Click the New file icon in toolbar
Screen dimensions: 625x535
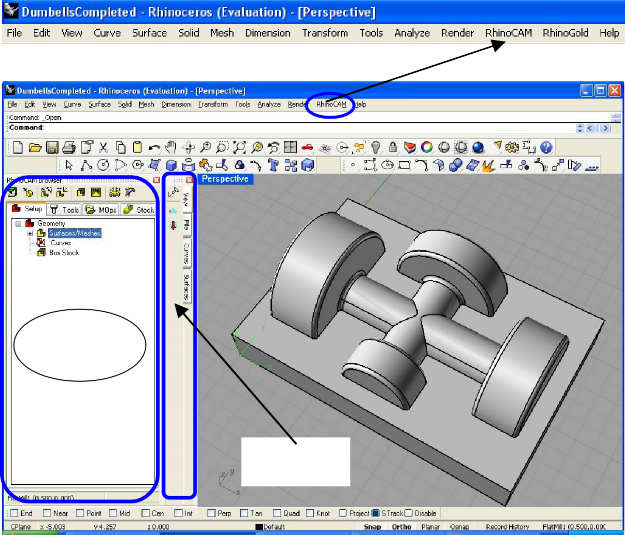(18, 148)
